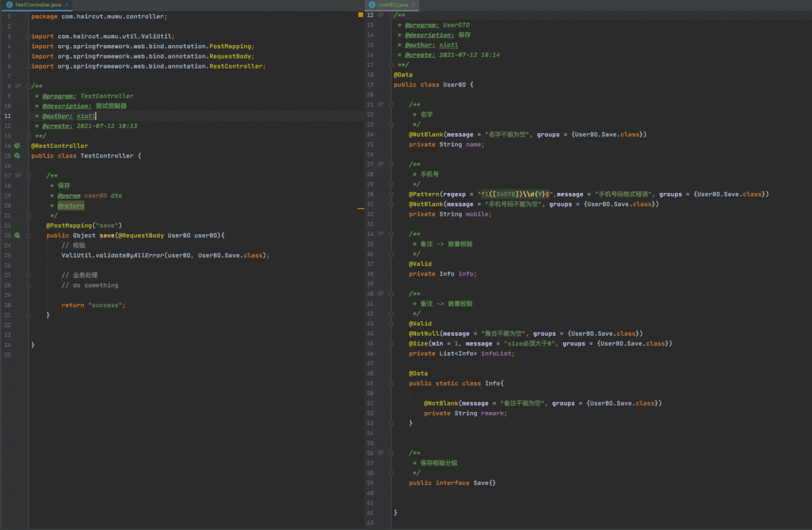Screen dimensions: 812x530
Task: Click class icon on UserBO.java tab
Action: [x=372, y=4]
